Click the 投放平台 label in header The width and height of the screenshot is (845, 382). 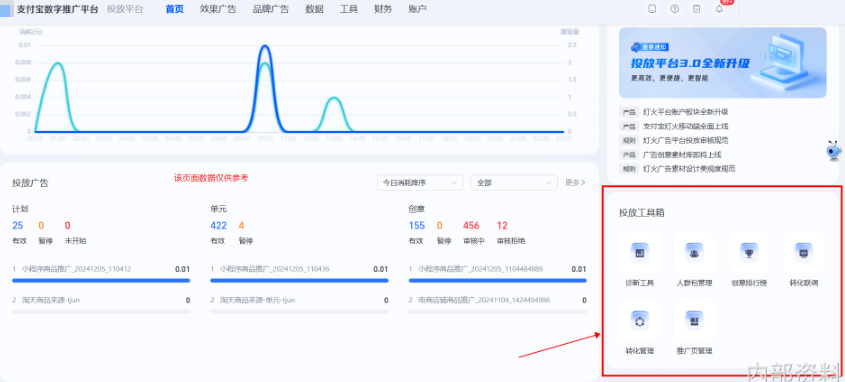click(124, 9)
